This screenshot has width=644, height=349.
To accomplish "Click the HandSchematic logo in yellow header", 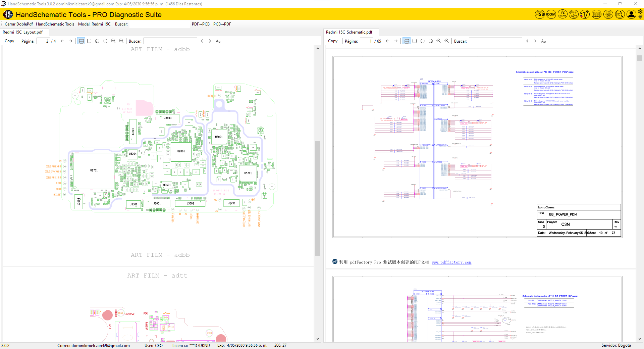I will tap(8, 14).
